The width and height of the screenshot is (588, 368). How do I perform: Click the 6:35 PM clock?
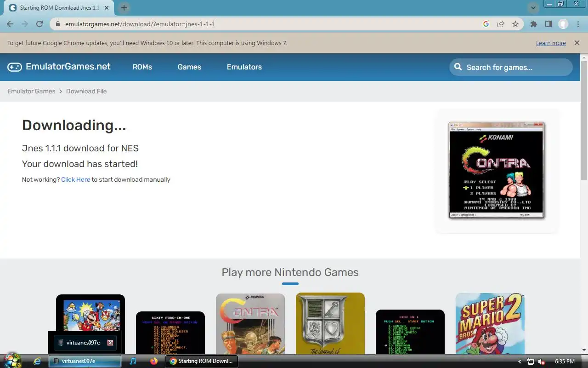565,362
